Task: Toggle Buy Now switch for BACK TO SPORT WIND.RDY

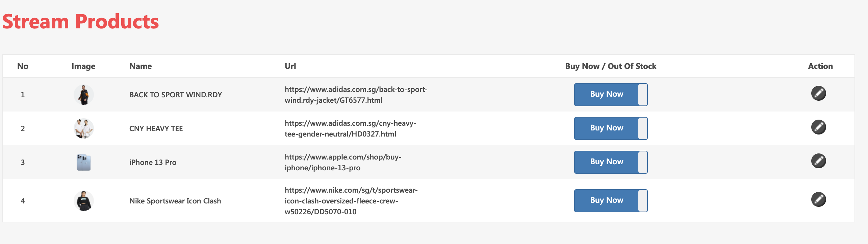Action: point(611,95)
